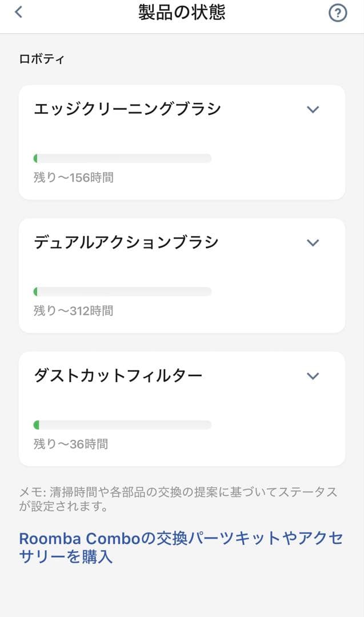364x617 pixels.
Task: Expand the デュアルアクションブラシ chevron
Action: (x=313, y=243)
